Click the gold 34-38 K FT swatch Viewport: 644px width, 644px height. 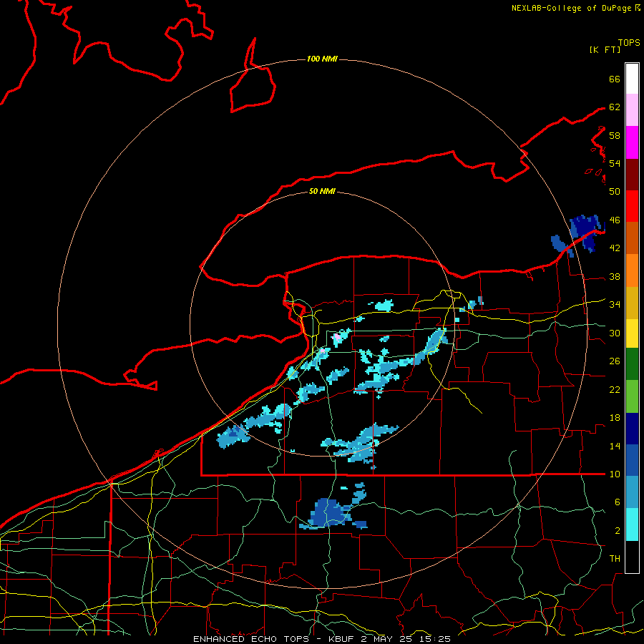[632, 303]
